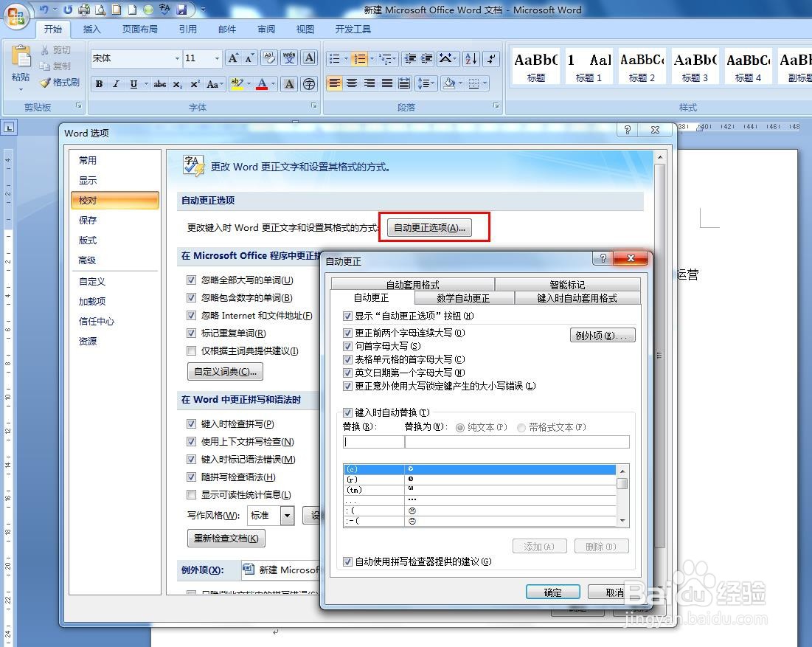Viewport: 812px width, 647px height.
Task: Open the font color dropdown arrow
Action: (x=273, y=83)
